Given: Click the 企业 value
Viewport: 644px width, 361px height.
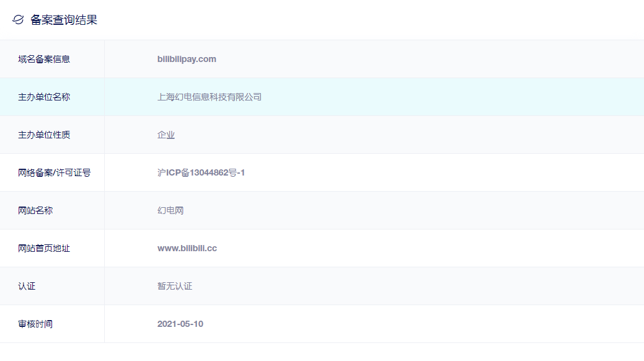Looking at the screenshot, I should tap(166, 135).
